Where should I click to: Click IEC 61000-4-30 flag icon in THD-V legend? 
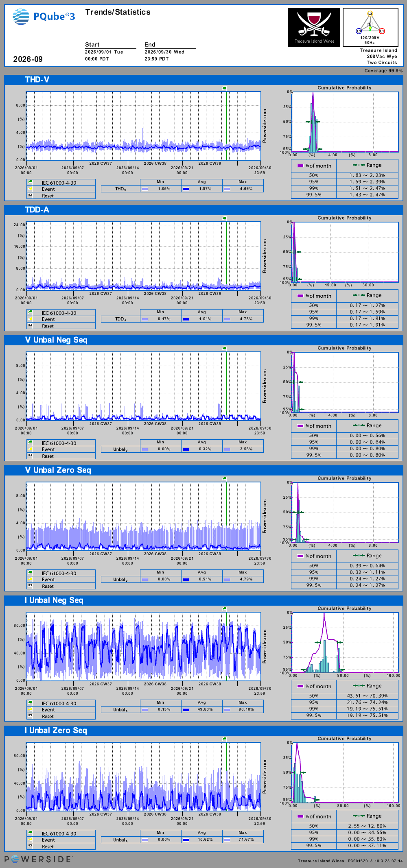30,183
